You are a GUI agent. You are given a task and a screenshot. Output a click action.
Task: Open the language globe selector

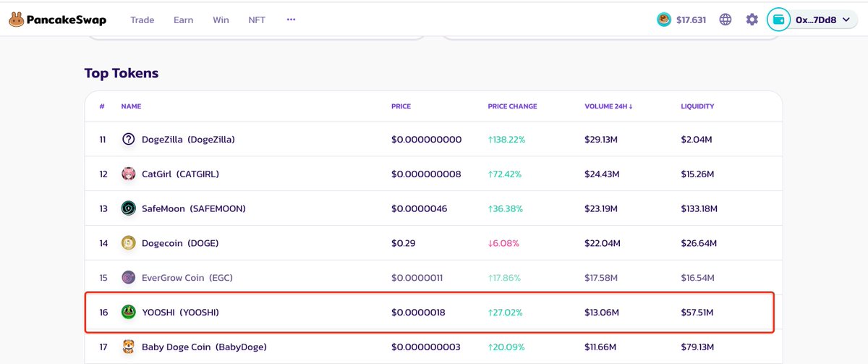(726, 20)
